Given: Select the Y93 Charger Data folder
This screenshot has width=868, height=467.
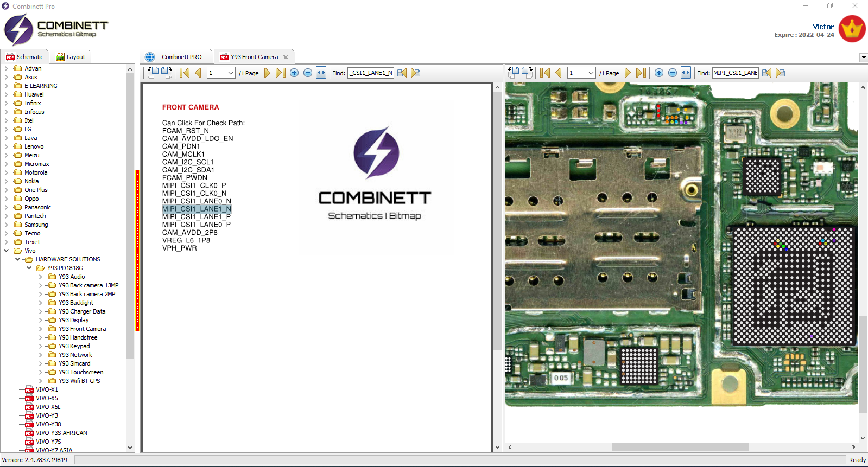Looking at the screenshot, I should [82, 311].
